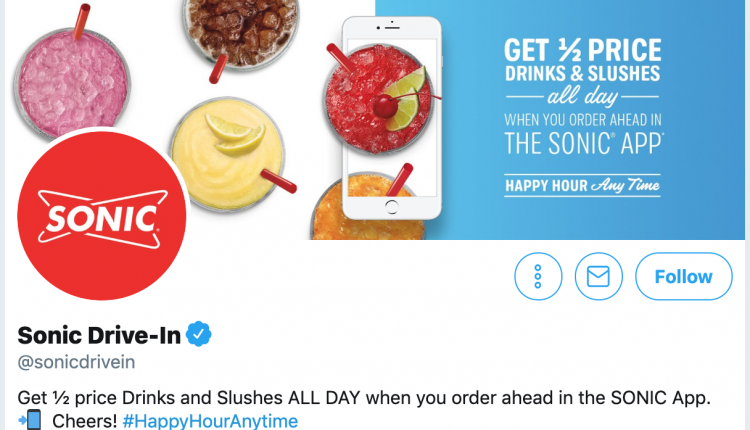Click the profile bio description text
Screen dimensions: 750x430
click(x=364, y=409)
